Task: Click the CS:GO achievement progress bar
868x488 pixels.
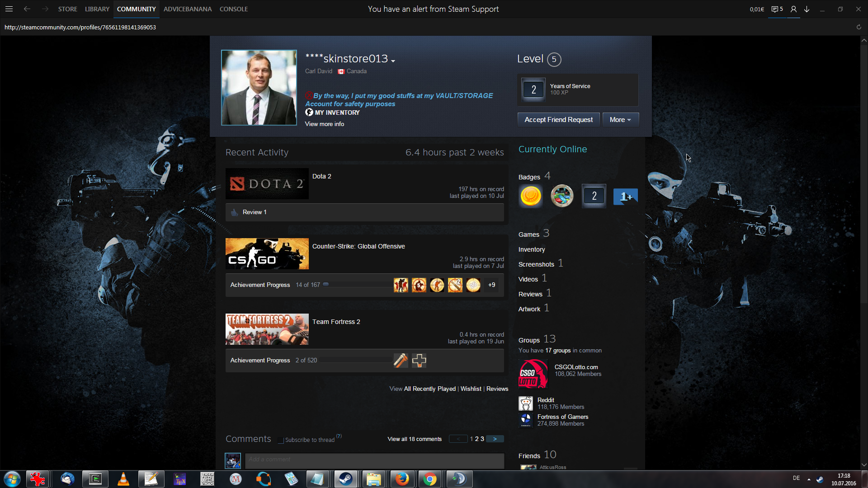Action: click(x=357, y=285)
